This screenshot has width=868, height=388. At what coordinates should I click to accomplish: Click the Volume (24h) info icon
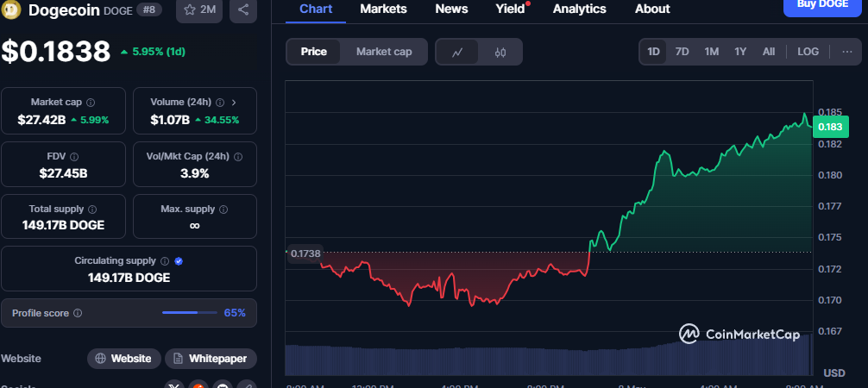[x=220, y=103]
